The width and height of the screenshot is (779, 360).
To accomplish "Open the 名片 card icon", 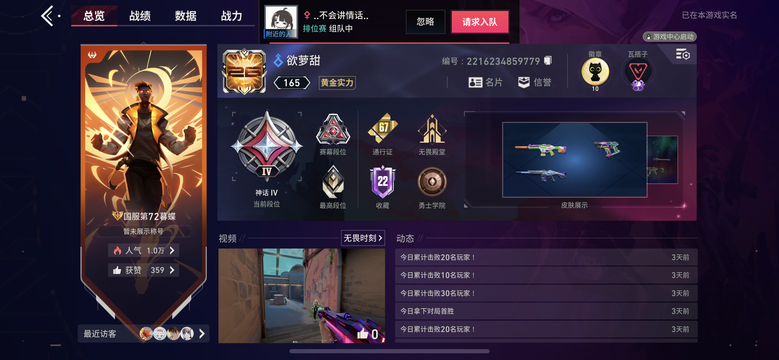I will [476, 82].
